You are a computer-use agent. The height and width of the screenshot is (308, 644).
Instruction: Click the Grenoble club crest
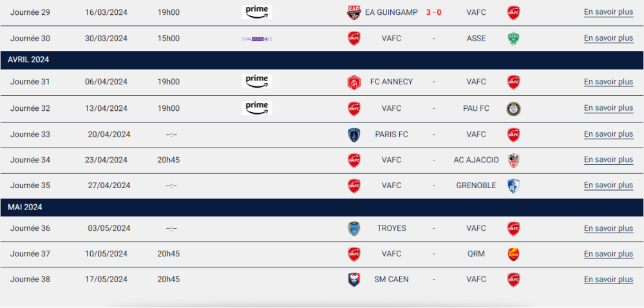tap(513, 186)
